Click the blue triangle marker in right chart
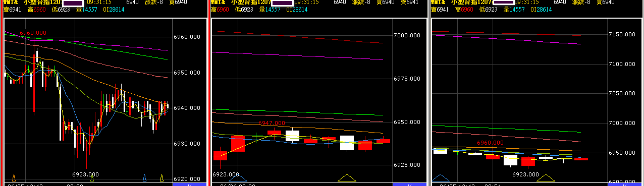 [x=441, y=177]
